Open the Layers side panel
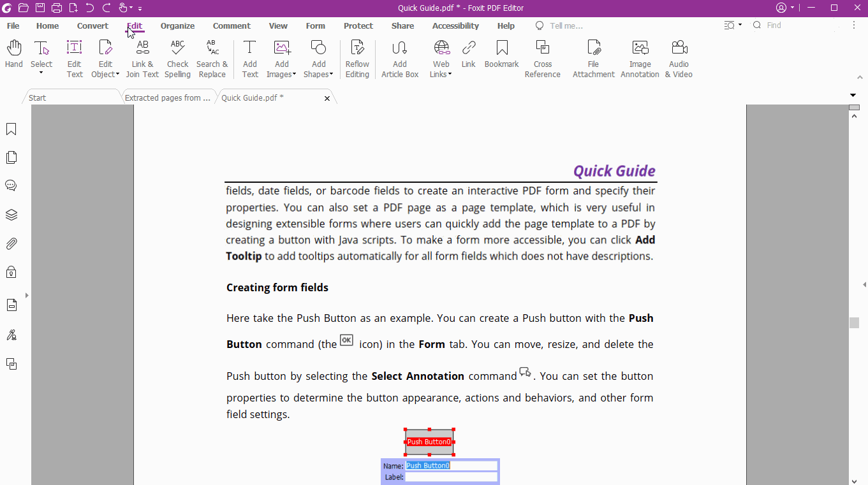Image resolution: width=868 pixels, height=485 pixels. pos(11,215)
